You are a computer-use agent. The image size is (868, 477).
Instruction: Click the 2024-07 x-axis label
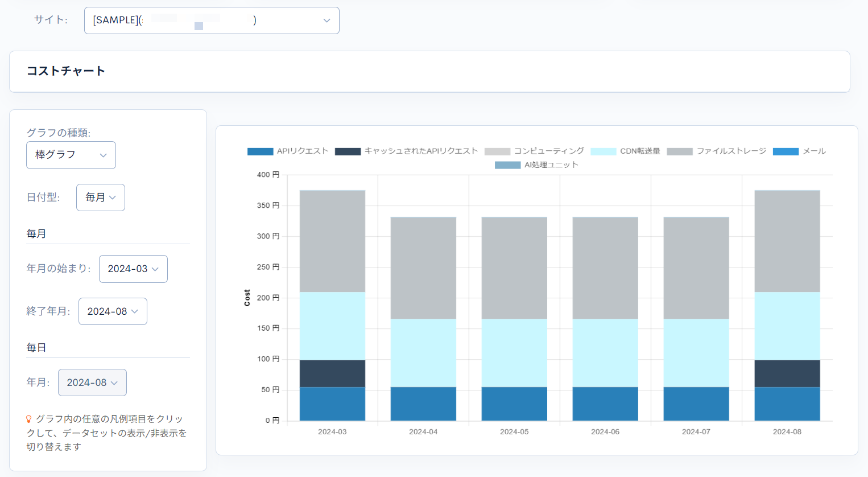point(696,432)
